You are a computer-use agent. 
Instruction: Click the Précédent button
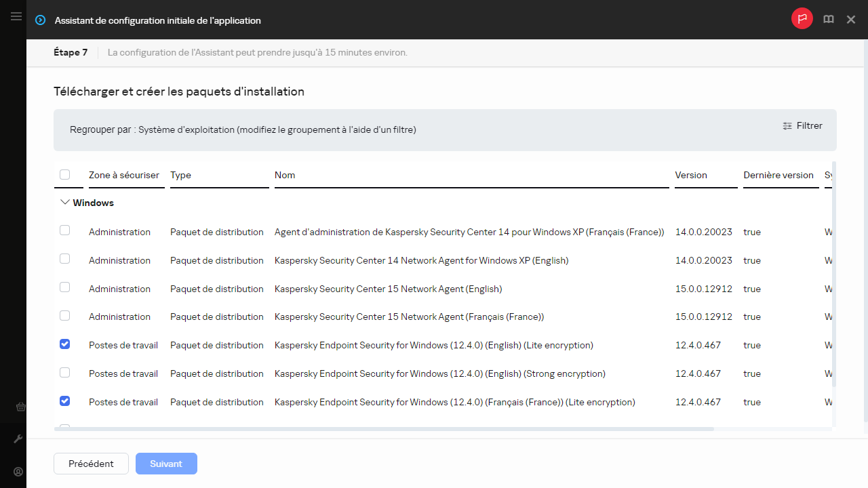coord(91,464)
